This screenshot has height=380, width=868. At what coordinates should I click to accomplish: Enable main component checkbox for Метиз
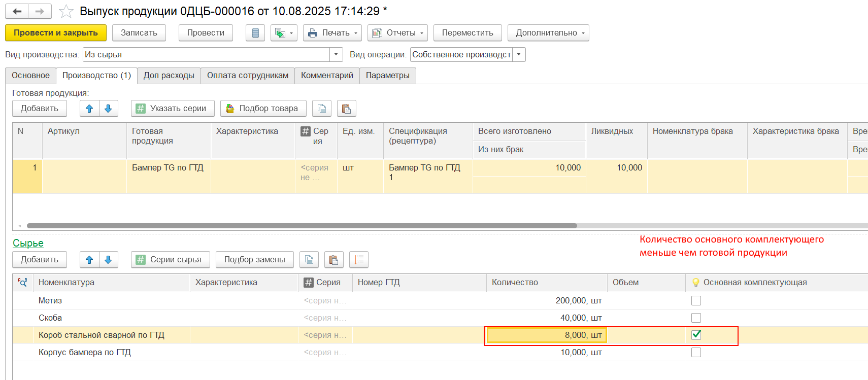(696, 301)
